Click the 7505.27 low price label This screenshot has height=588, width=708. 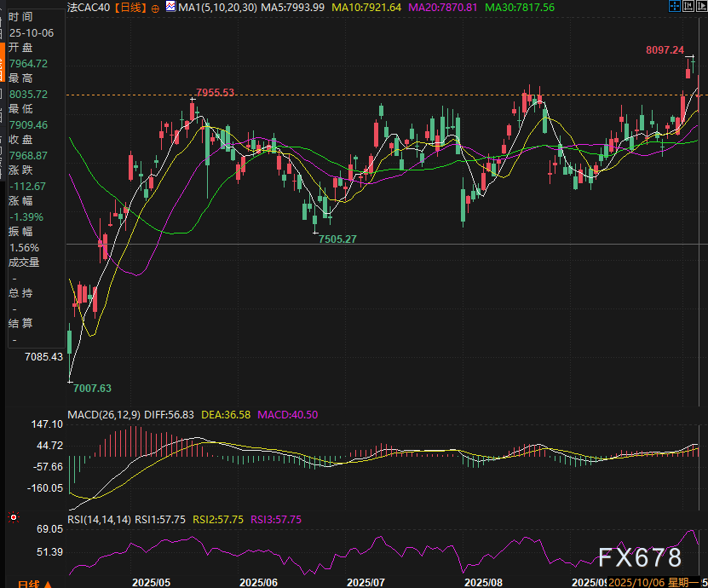[x=337, y=239]
